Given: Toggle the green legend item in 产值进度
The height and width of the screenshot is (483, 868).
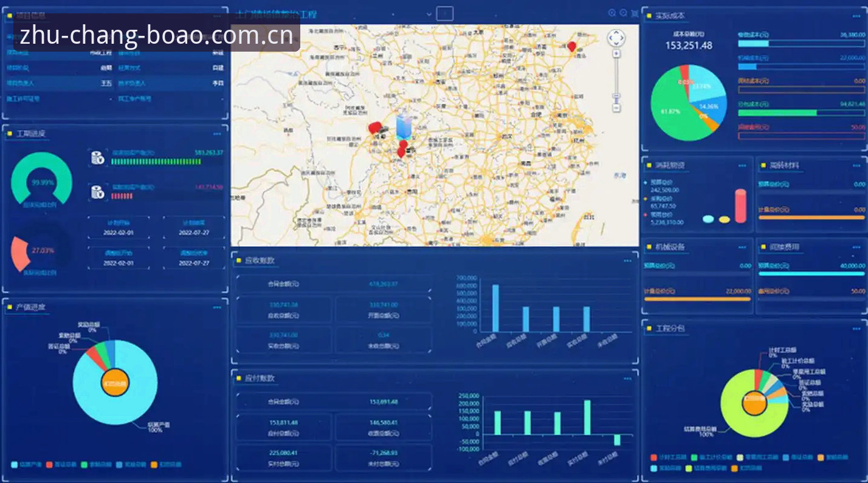Looking at the screenshot, I should 96,465.
